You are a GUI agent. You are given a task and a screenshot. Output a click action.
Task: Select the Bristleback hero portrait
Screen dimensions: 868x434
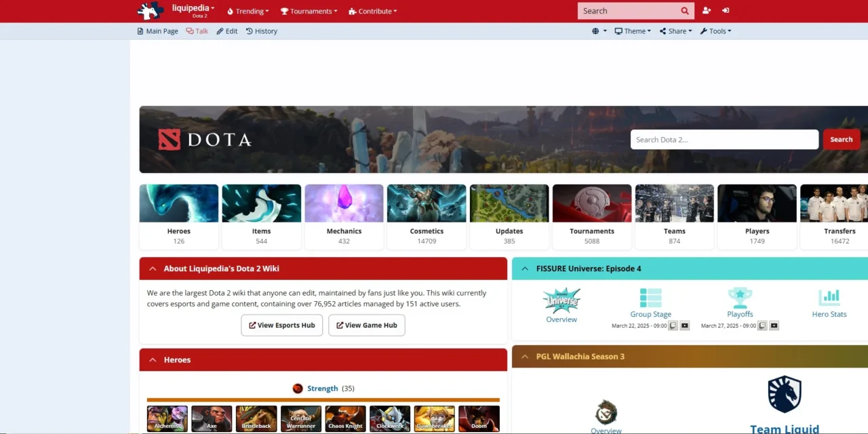tap(256, 419)
